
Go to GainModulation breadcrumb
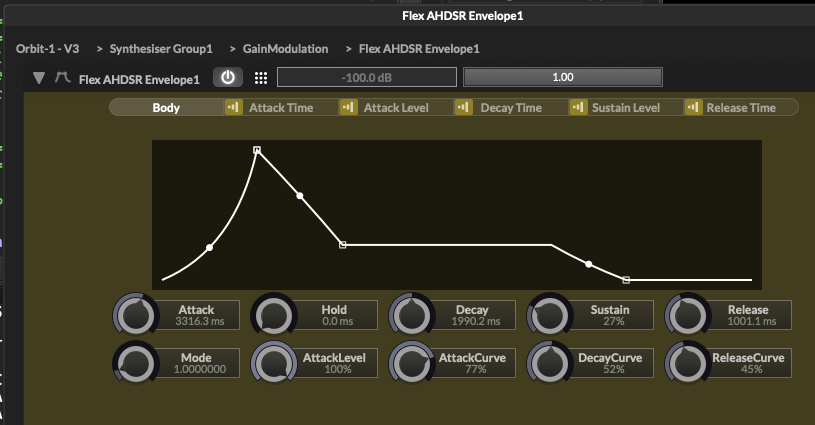pos(285,48)
